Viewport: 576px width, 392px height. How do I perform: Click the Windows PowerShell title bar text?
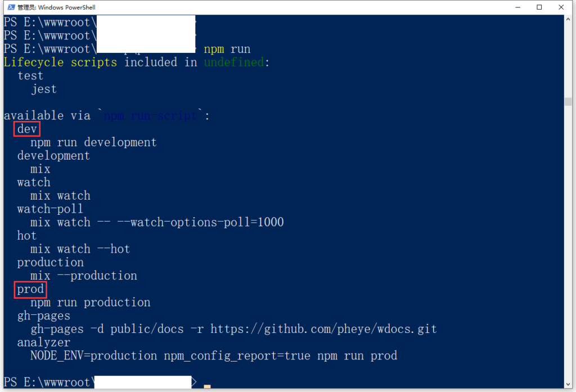pyautogui.click(x=56, y=7)
